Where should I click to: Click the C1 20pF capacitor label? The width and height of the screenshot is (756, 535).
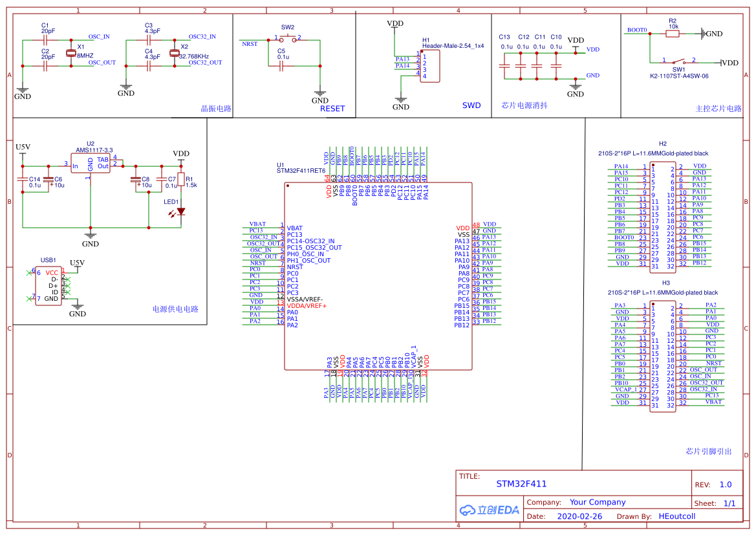pyautogui.click(x=49, y=28)
